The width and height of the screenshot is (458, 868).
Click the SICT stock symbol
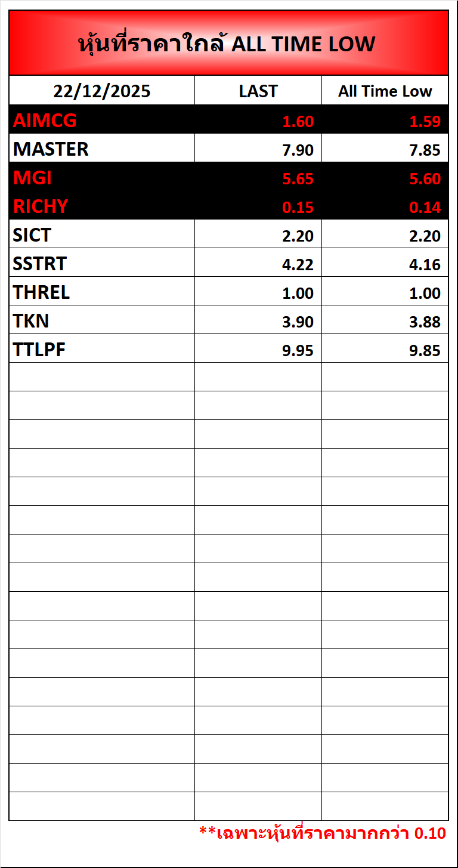point(32,235)
